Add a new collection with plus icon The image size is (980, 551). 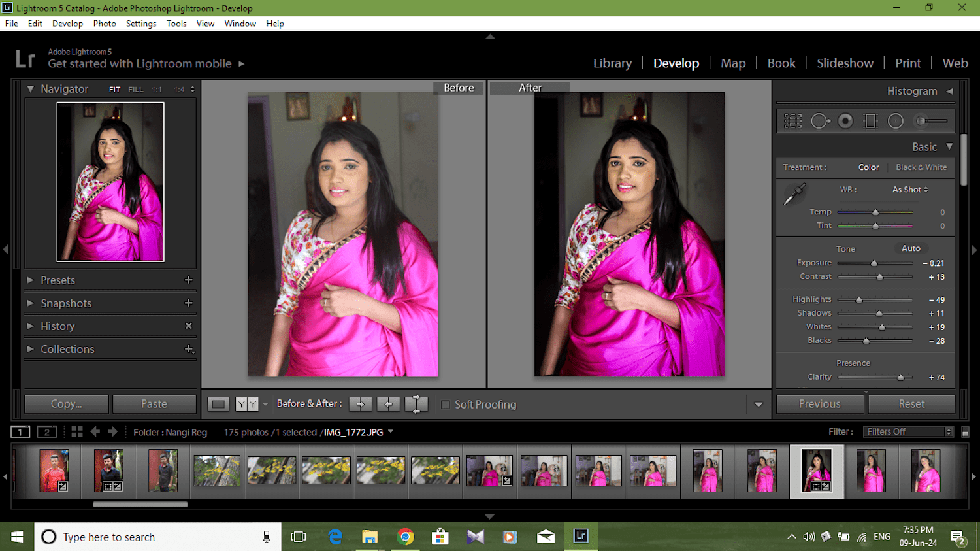point(189,349)
